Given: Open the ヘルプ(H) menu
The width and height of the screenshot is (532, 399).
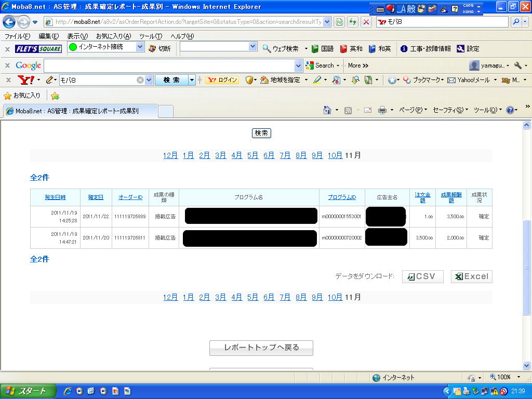Looking at the screenshot, I should (x=182, y=36).
